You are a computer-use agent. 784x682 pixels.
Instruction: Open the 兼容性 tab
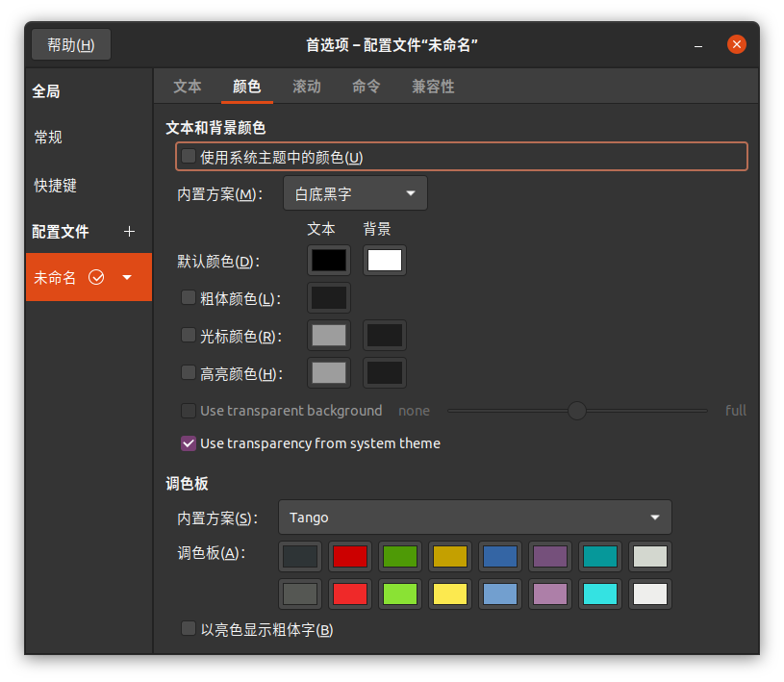tap(433, 87)
